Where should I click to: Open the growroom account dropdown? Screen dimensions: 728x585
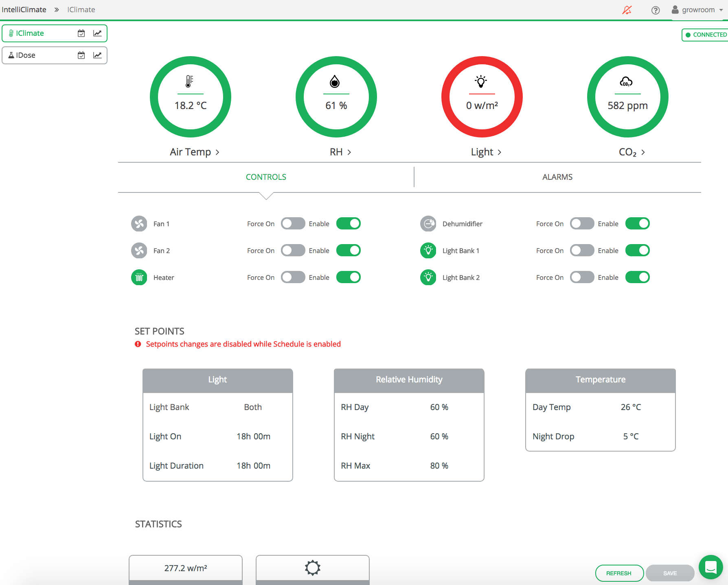tap(698, 9)
